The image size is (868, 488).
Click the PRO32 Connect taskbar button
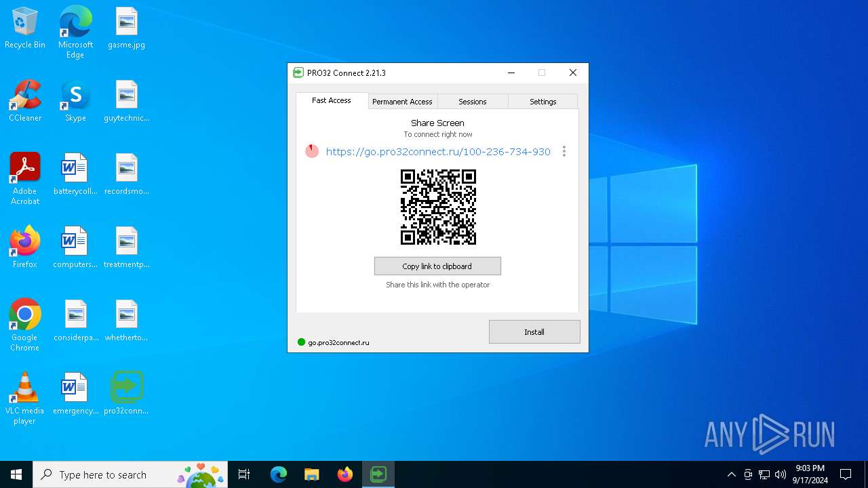click(378, 474)
